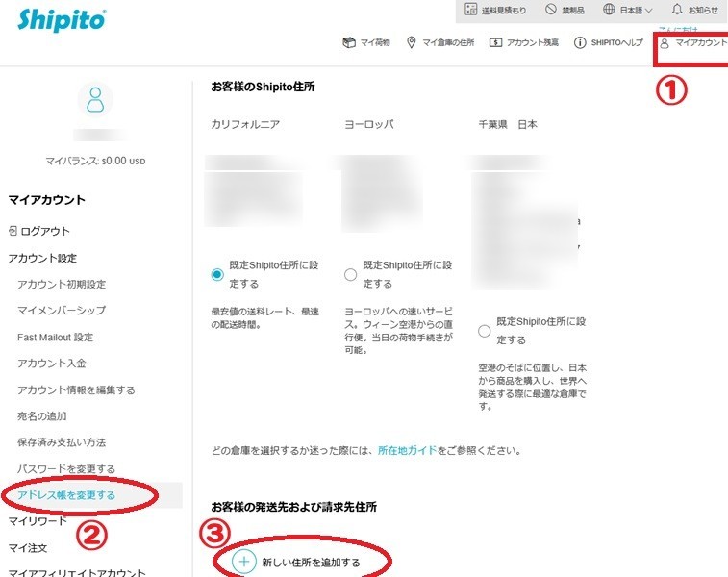Click the profile avatar picture
The image size is (728, 577).
click(95, 99)
